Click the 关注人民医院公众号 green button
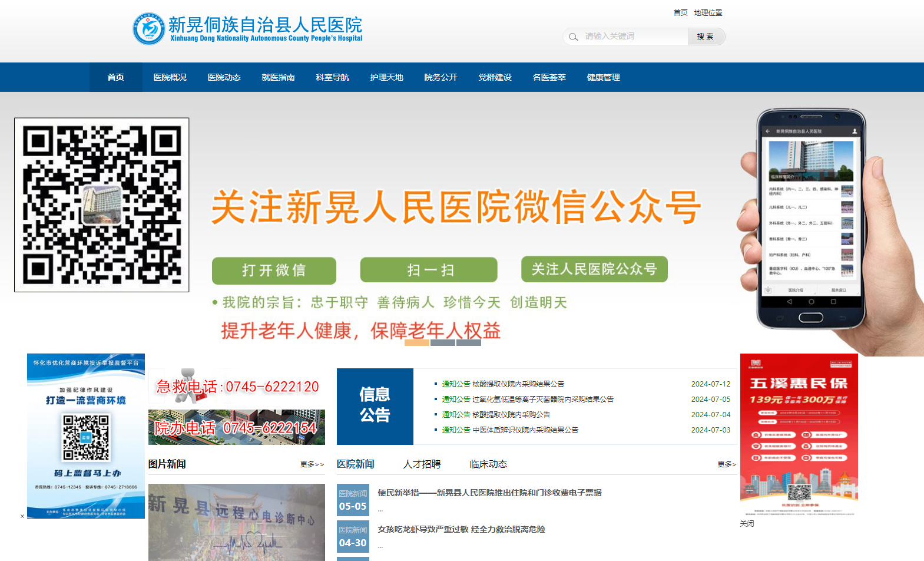The image size is (924, 561). click(x=594, y=269)
